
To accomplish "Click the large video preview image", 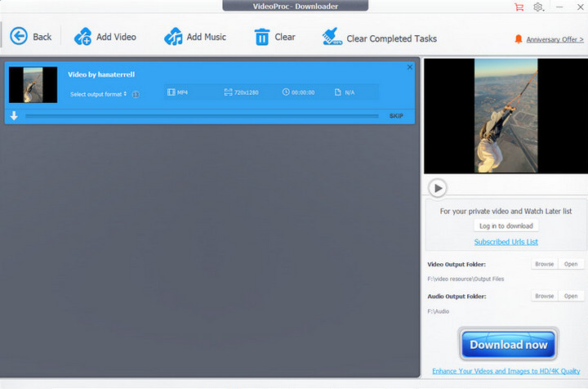I will pyautogui.click(x=506, y=115).
